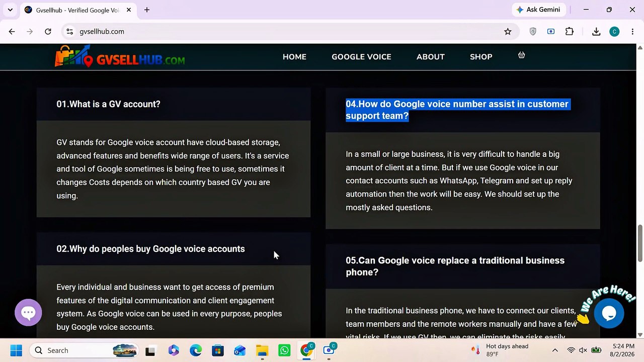Go back to the previous page

click(x=12, y=31)
